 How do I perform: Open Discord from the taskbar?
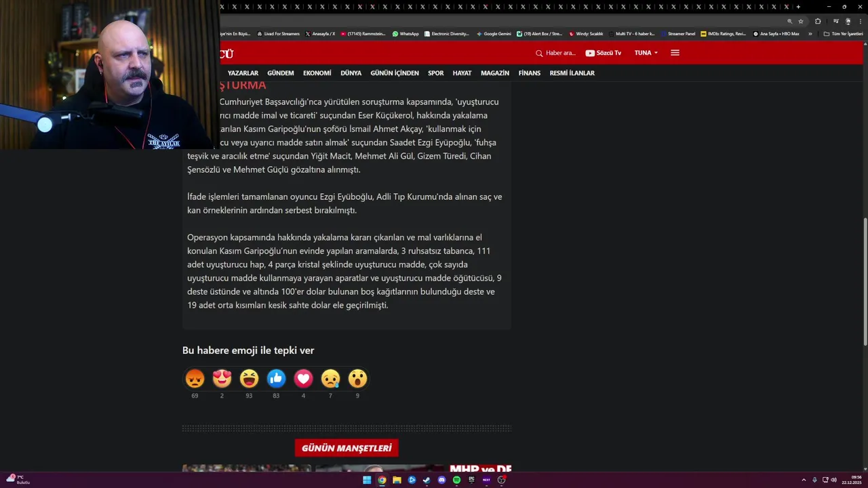(441, 480)
